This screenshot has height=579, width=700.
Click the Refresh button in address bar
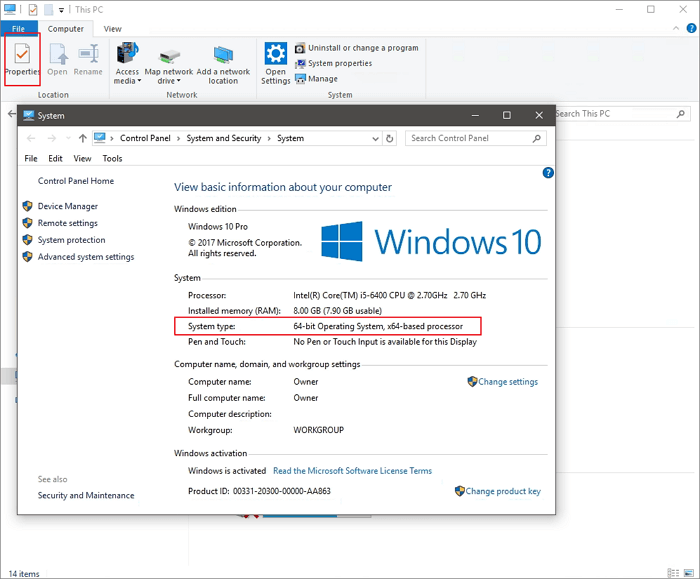pyautogui.click(x=390, y=138)
